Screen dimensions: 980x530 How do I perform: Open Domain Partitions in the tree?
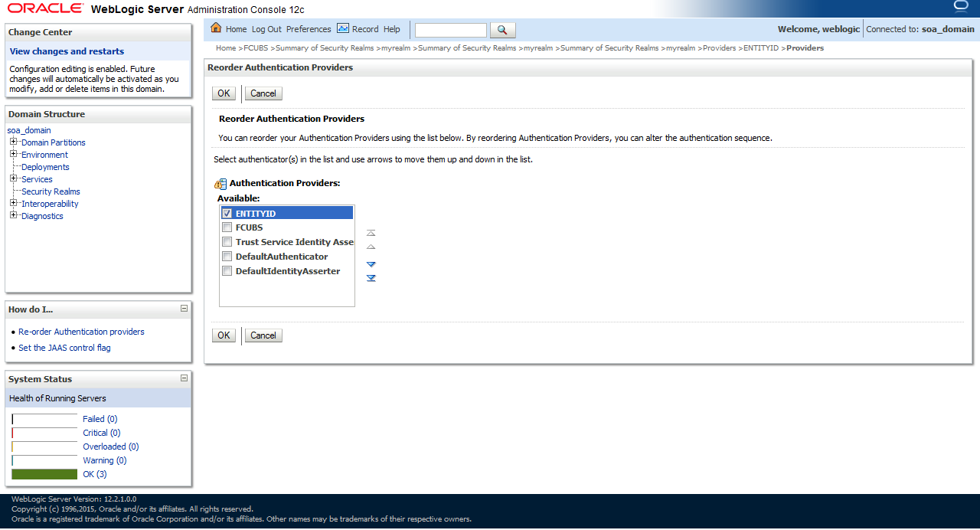point(54,142)
